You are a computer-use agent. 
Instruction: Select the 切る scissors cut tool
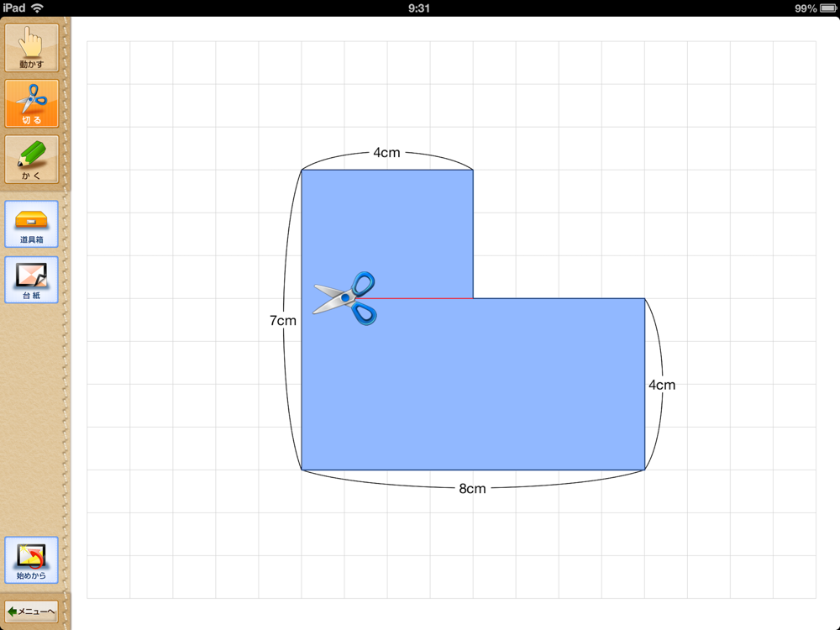pyautogui.click(x=32, y=103)
